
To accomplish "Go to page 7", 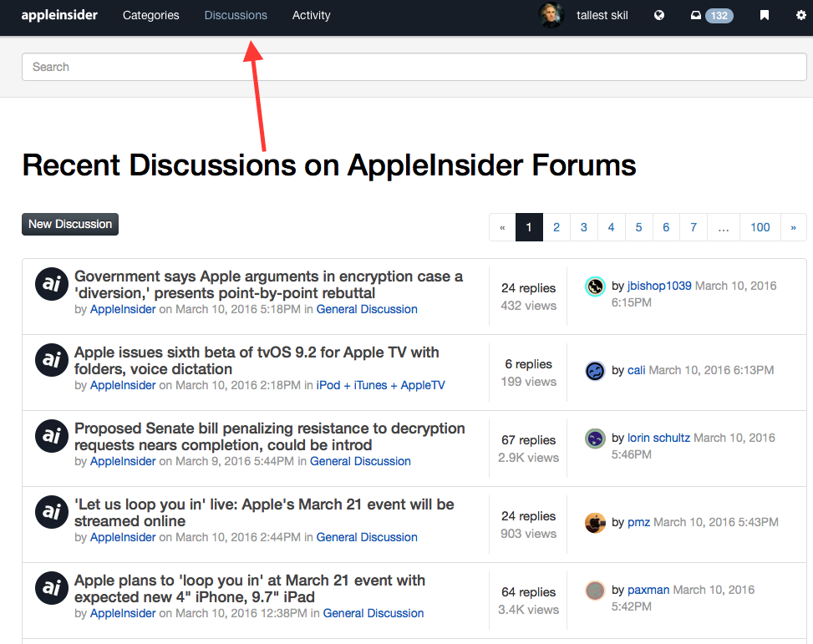I will coord(694,227).
